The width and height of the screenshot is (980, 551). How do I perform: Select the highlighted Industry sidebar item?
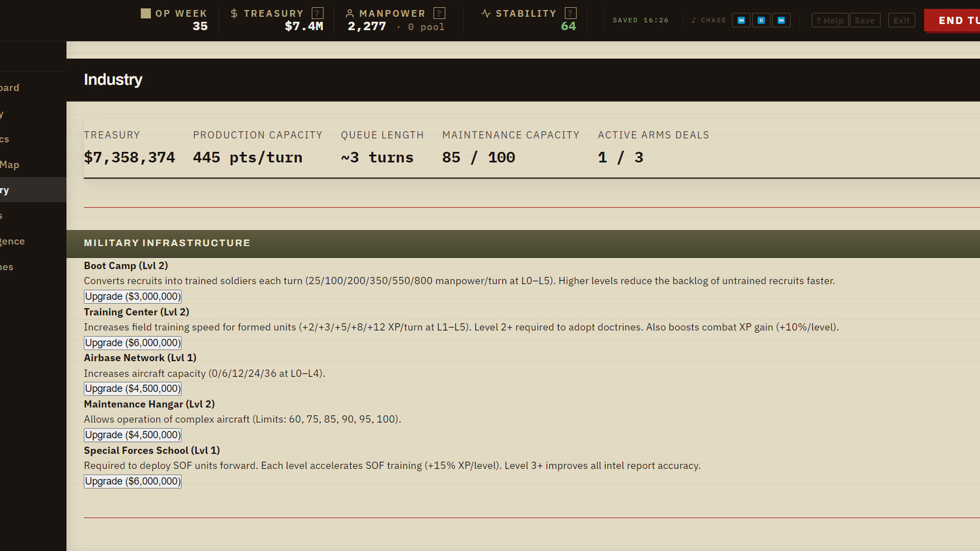[x=33, y=190]
